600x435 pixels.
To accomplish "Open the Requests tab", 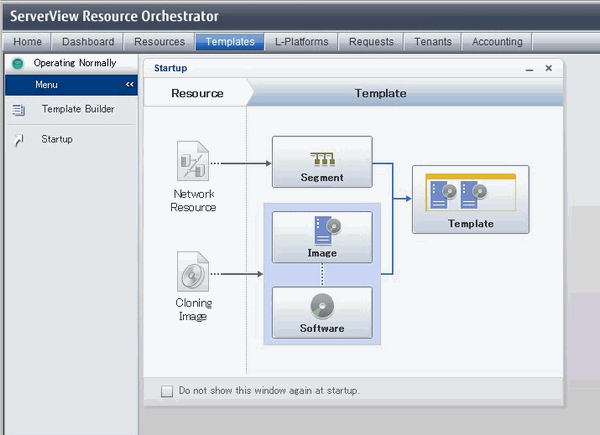I will tap(371, 42).
